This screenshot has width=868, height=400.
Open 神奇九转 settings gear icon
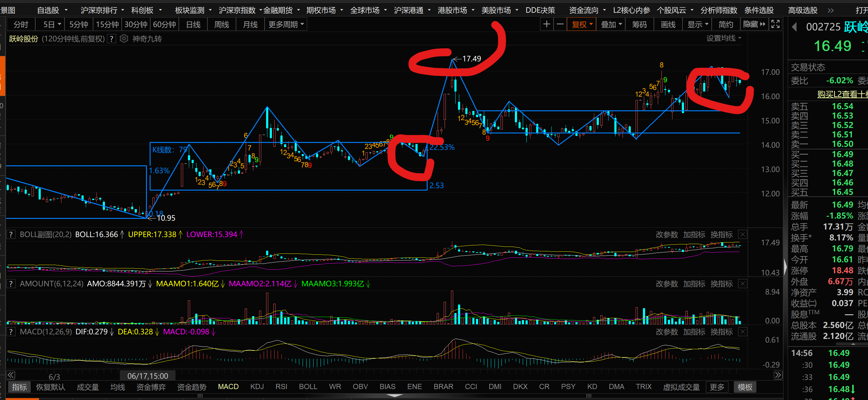tap(124, 39)
